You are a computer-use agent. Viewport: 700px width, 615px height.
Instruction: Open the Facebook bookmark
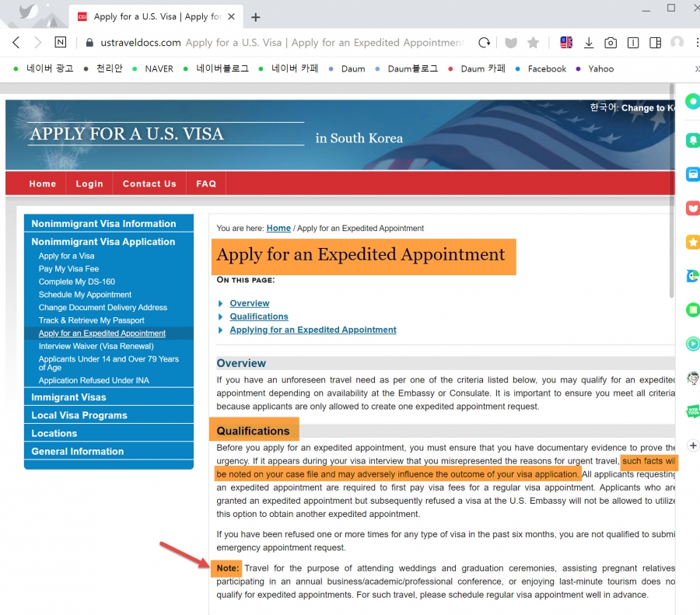(541, 68)
